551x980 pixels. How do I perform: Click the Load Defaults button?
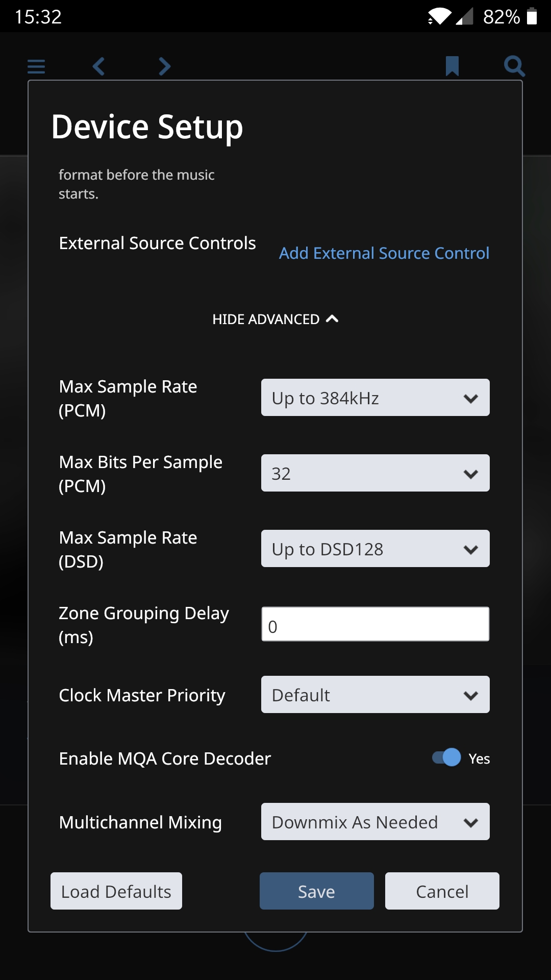[x=116, y=891]
